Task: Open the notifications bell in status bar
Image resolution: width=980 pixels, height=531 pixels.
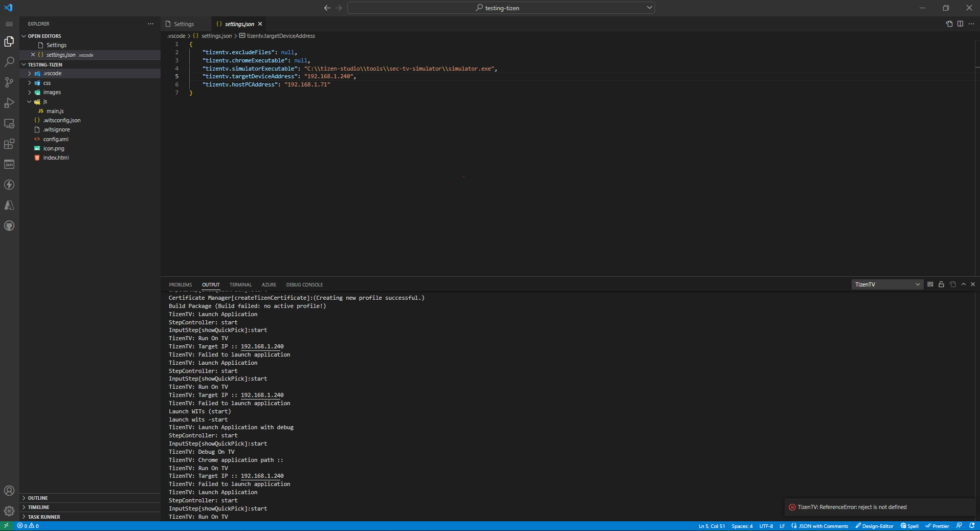Action: click(971, 526)
